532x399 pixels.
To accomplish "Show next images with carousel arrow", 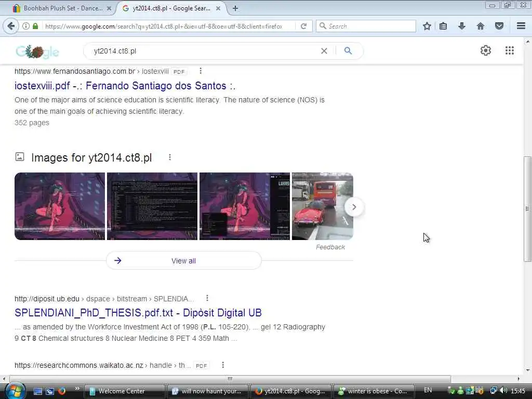I will pyautogui.click(x=354, y=207).
